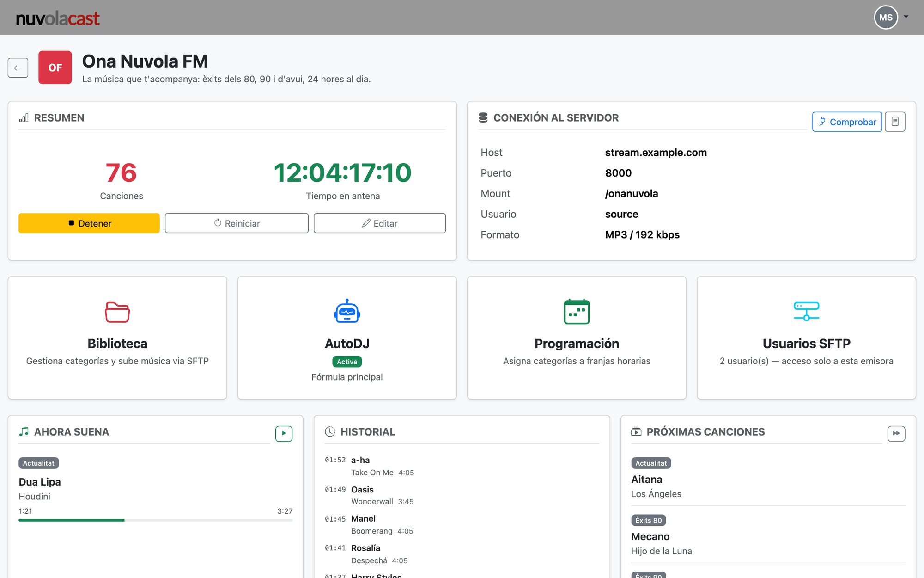Screen dimensions: 924x578
Task: Click the red OF station logo
Action: [x=55, y=68]
